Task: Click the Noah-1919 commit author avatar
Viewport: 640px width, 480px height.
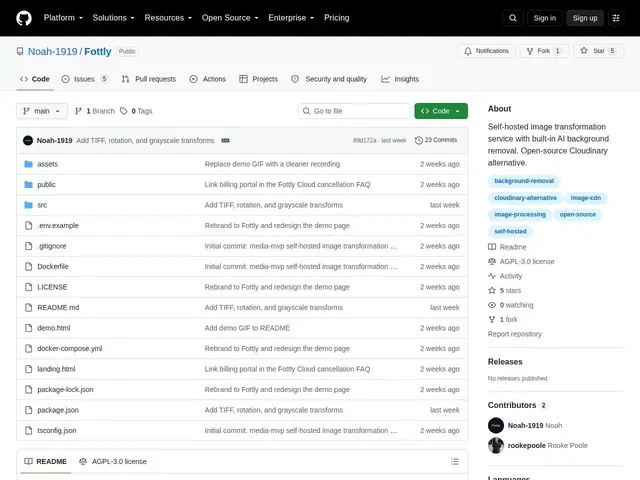Action: pos(28,140)
